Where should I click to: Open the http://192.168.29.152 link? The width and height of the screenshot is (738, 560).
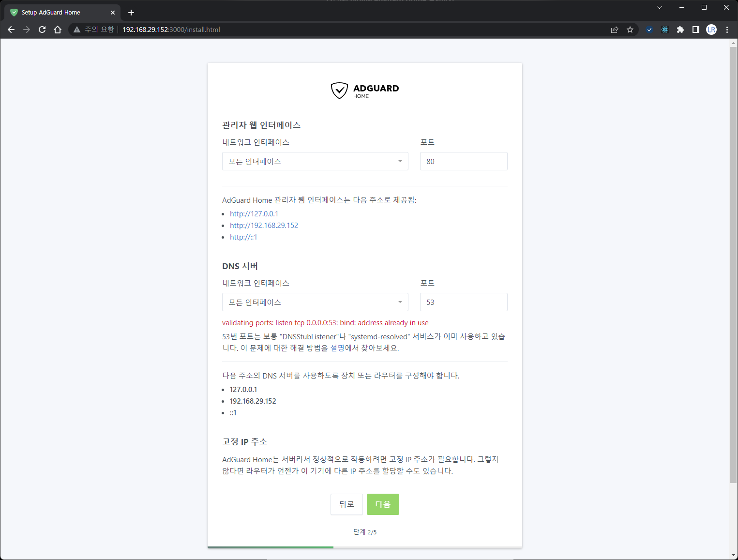point(264,226)
